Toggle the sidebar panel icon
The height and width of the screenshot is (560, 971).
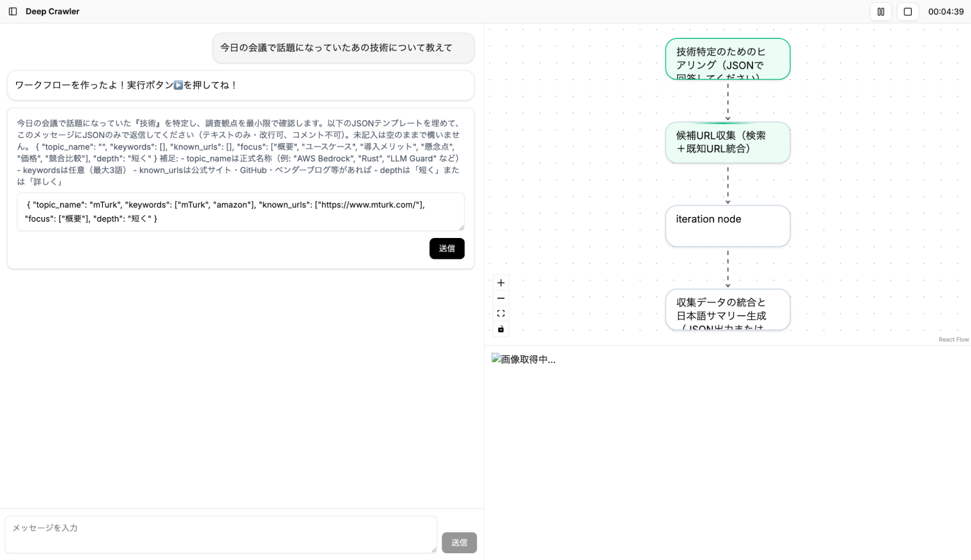13,11
